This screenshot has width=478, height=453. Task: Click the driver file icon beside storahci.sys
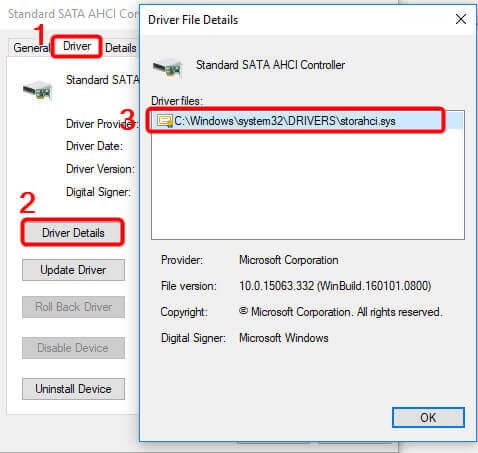[165, 121]
